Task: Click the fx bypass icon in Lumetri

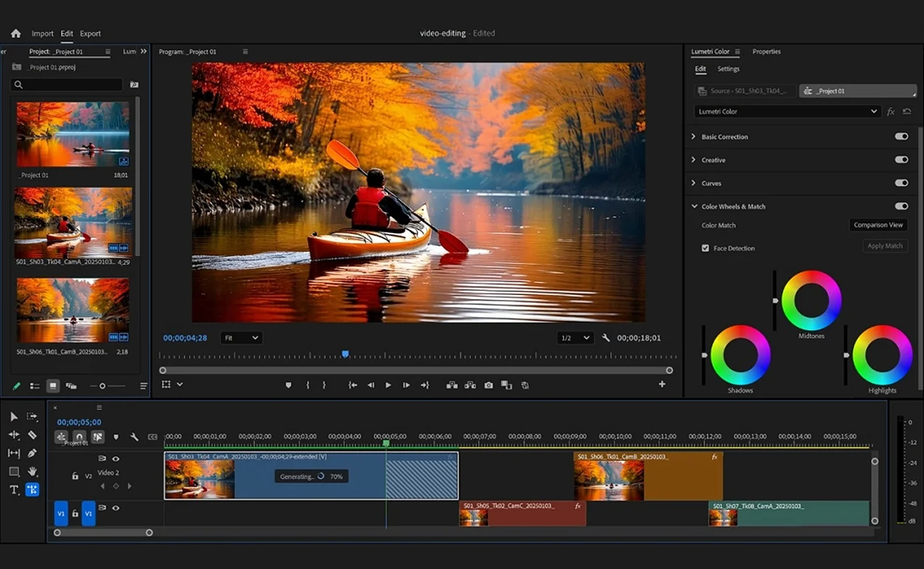Action: pos(891,112)
